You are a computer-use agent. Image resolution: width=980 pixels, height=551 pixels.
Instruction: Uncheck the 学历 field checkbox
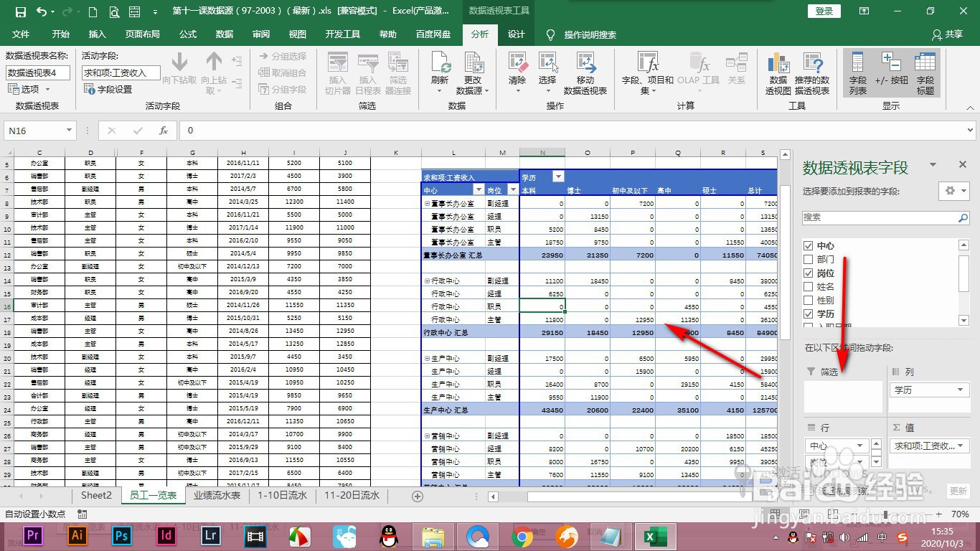tap(809, 314)
